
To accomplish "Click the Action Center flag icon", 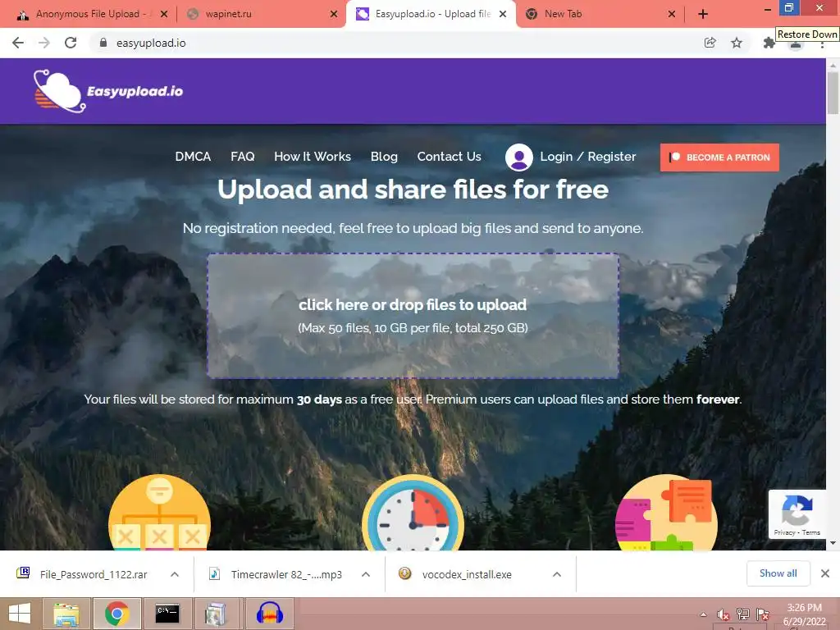I will pyautogui.click(x=762, y=614).
